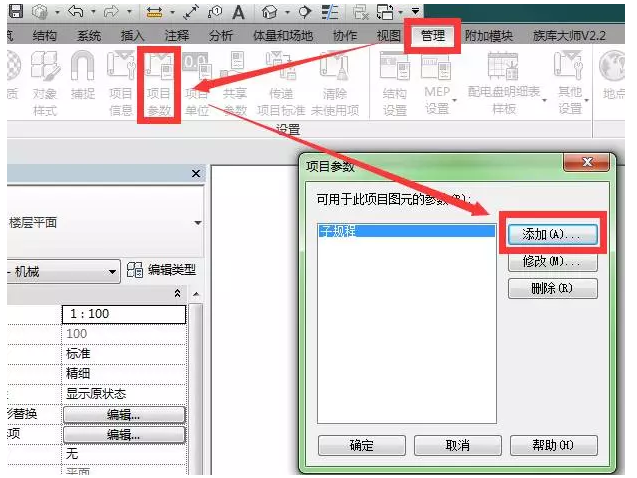Switch to the 附加模块 ribbon tab

pyautogui.click(x=488, y=36)
